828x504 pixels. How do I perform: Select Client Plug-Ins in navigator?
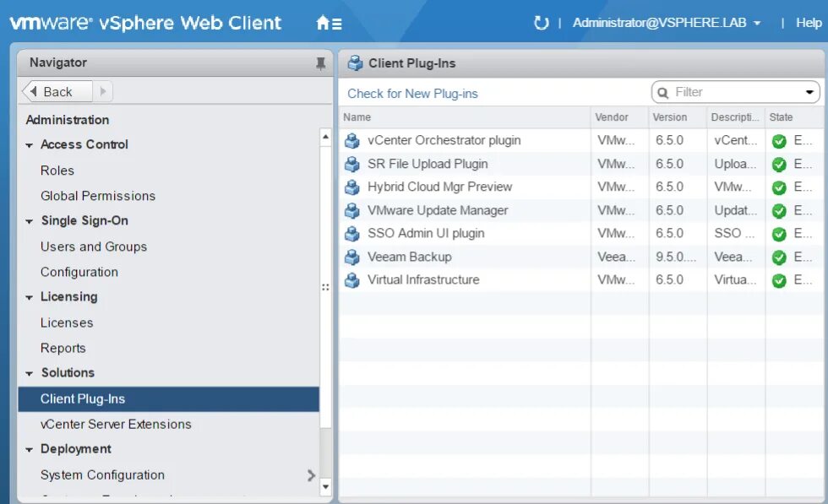click(x=168, y=399)
